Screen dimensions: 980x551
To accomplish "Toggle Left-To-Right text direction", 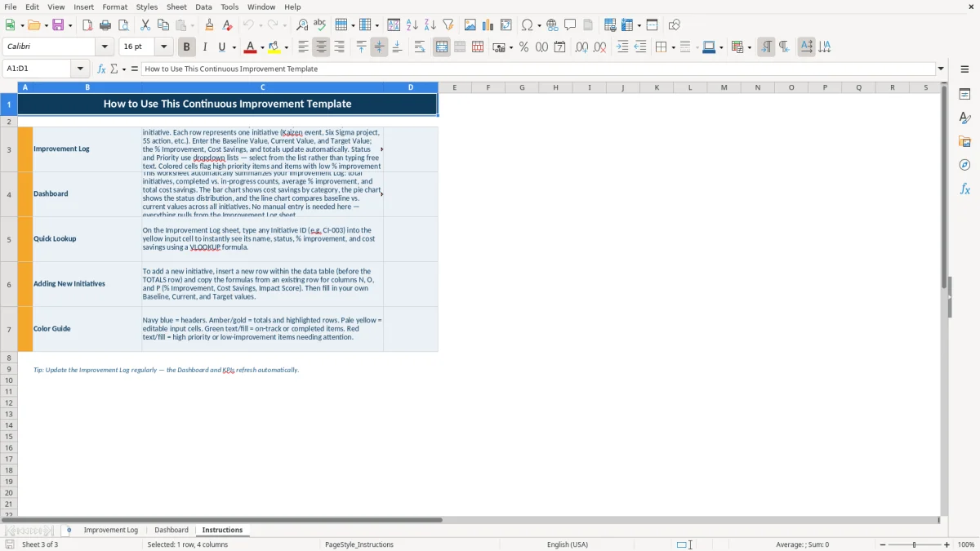I will [766, 47].
